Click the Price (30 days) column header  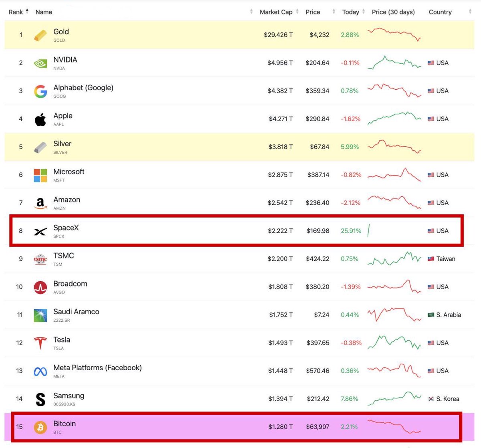point(393,12)
